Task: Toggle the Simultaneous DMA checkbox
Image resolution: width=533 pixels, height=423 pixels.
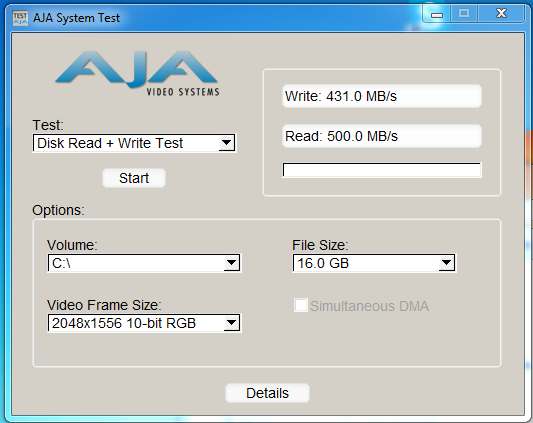Action: coord(301,305)
